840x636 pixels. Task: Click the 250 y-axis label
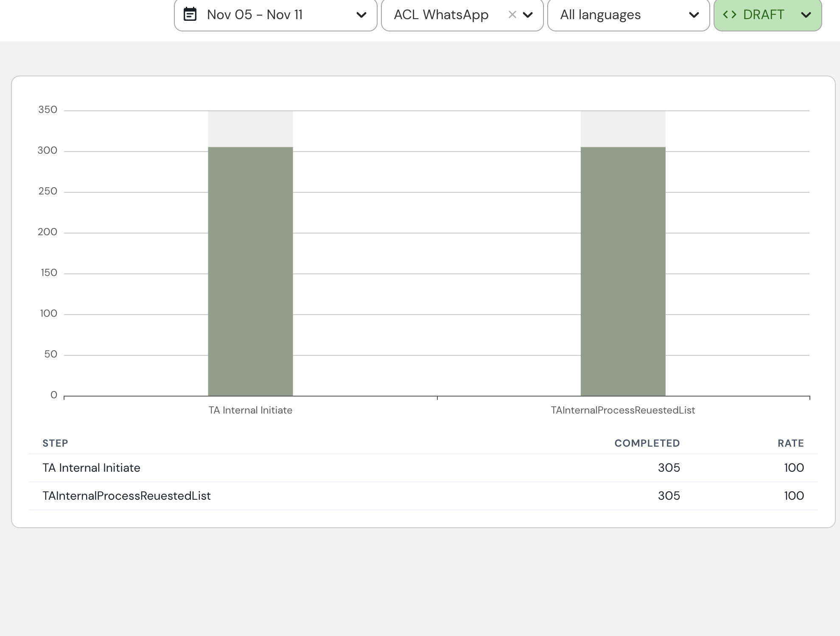[x=48, y=191]
